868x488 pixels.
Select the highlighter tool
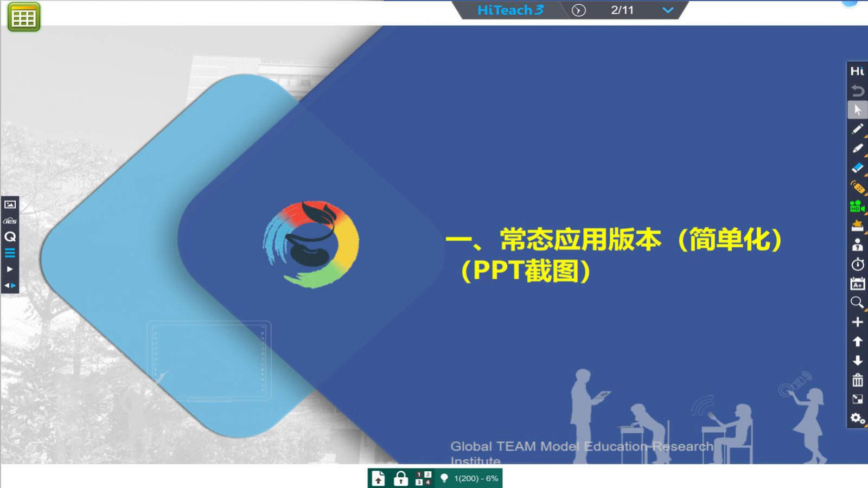tap(857, 149)
